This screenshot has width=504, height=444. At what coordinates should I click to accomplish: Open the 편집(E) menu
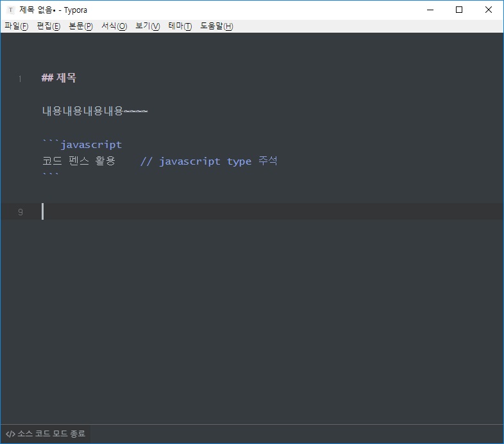(x=49, y=26)
